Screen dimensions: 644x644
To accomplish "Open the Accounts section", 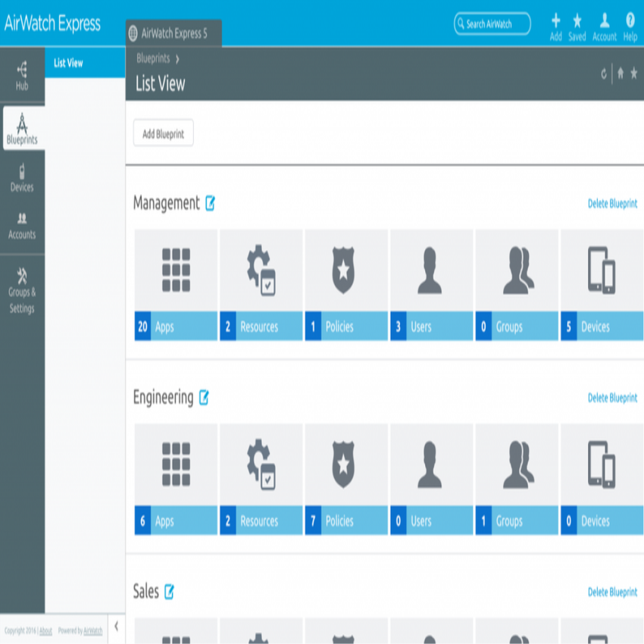I will 22,227.
